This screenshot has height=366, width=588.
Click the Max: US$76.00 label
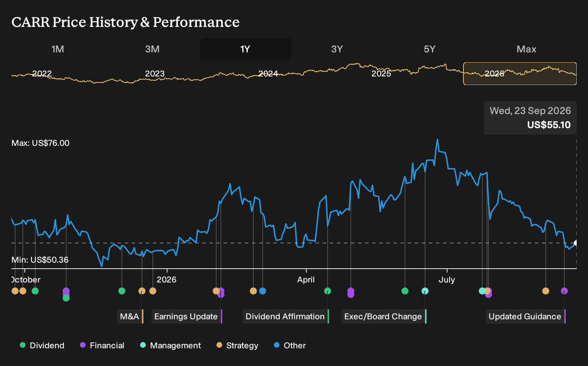[x=41, y=143]
